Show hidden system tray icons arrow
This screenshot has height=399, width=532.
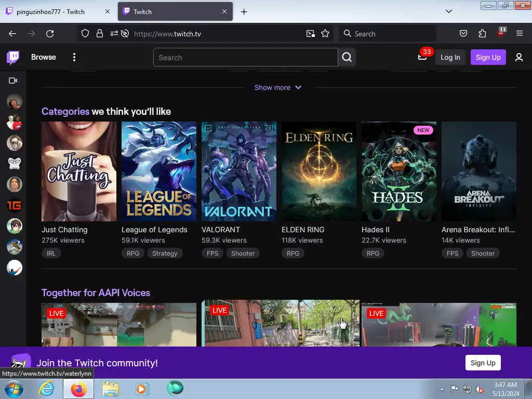click(442, 389)
